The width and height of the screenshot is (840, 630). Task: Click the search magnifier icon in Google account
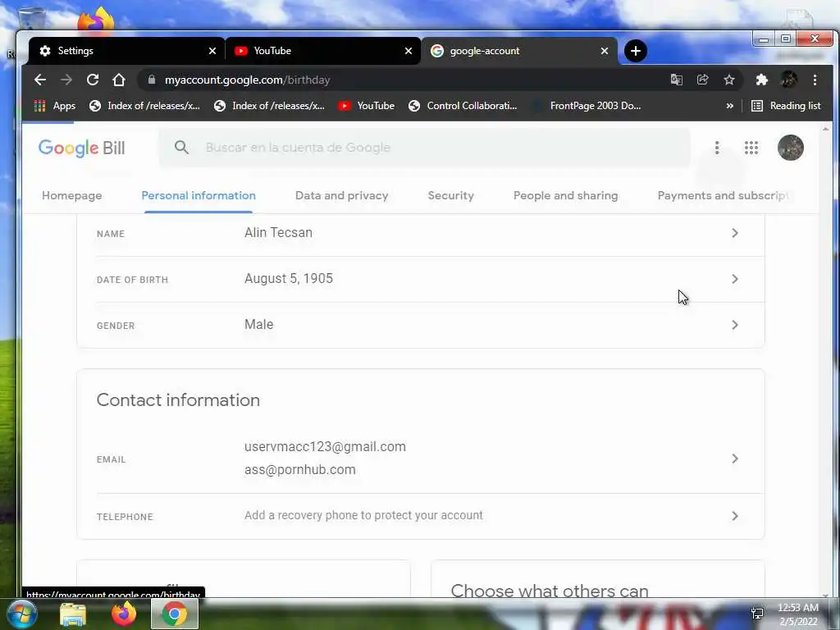tap(181, 148)
